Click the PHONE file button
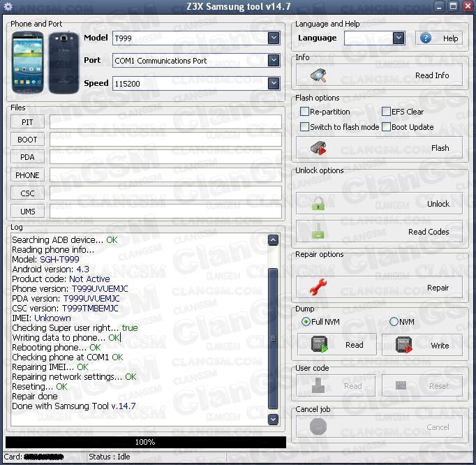The height and width of the screenshot is (465, 476). pos(27,175)
